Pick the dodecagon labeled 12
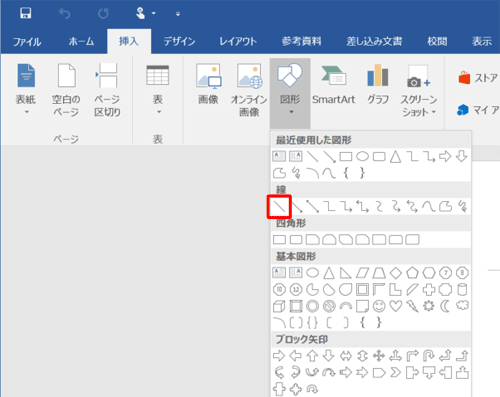Screen dimensions: 500x397 tap(296, 289)
